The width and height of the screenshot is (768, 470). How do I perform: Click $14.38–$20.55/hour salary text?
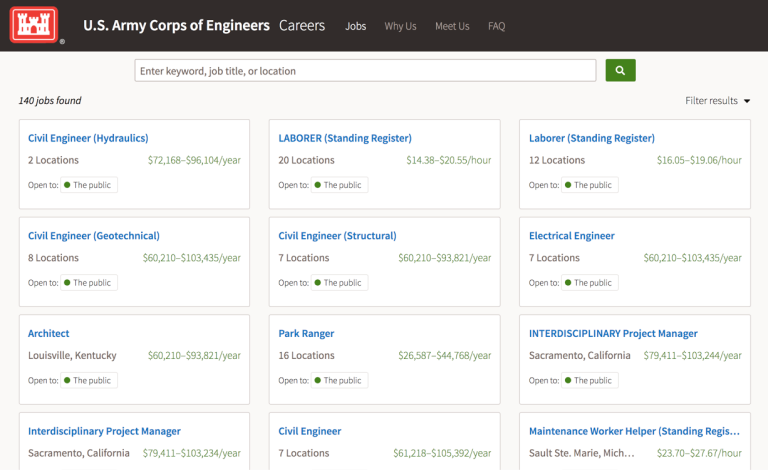[x=449, y=160]
